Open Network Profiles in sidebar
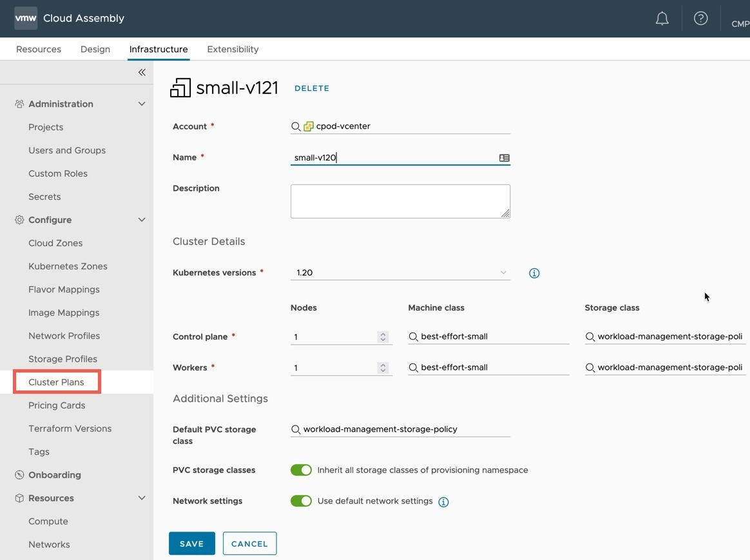Viewport: 750px width, 560px height. [x=64, y=336]
